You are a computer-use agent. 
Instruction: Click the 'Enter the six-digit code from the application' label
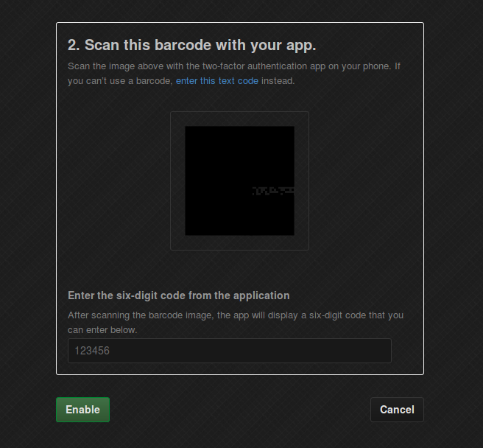pyautogui.click(x=179, y=295)
